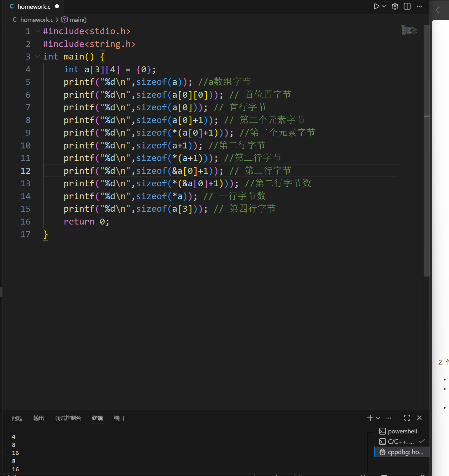Click comment '第四行字节' on line 15
This screenshot has height=476, width=449.
tap(253, 209)
